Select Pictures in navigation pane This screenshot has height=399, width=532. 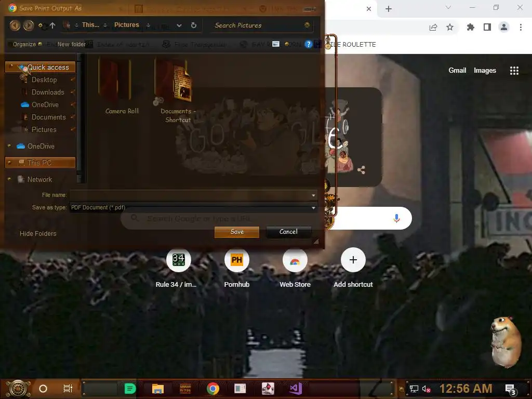44,129
